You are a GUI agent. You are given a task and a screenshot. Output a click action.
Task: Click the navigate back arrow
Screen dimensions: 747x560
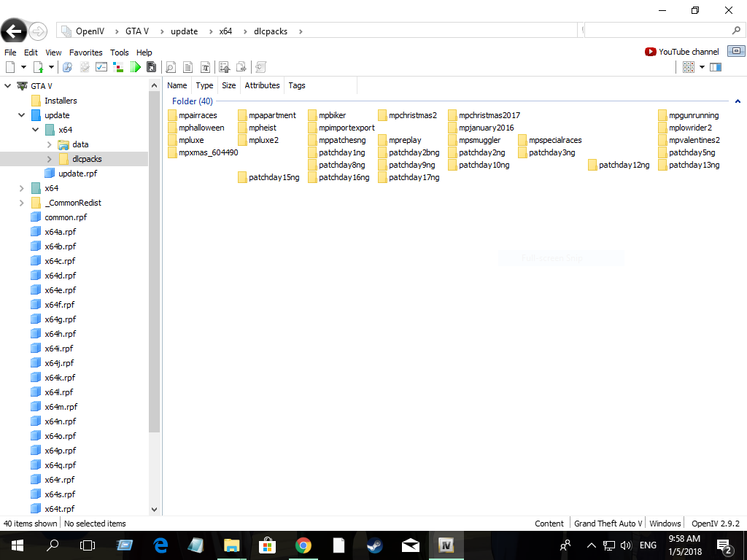point(13,31)
